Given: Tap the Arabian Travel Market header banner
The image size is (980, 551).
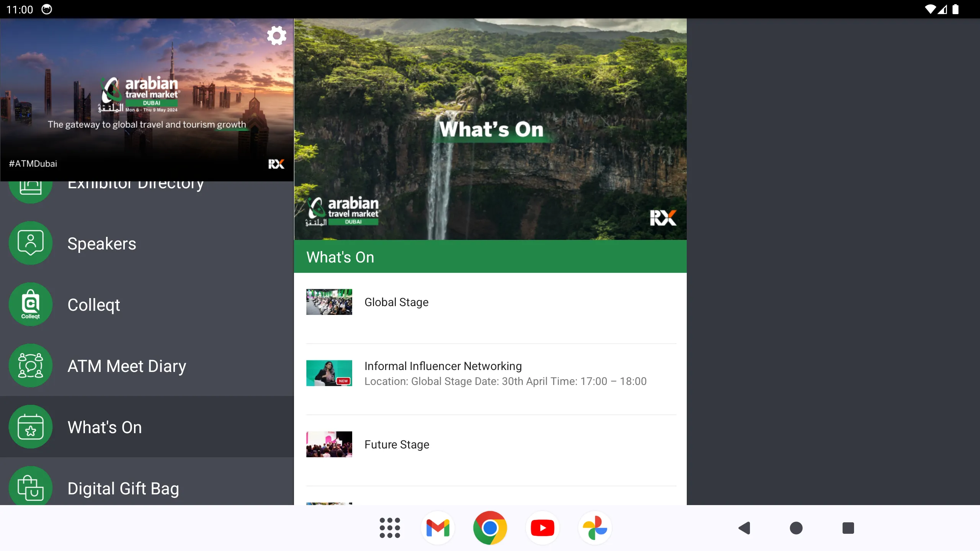Looking at the screenshot, I should pos(147,100).
